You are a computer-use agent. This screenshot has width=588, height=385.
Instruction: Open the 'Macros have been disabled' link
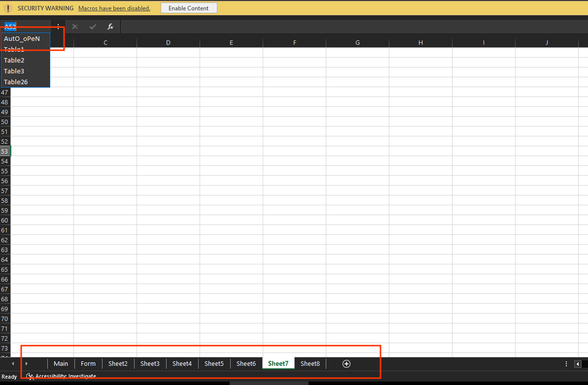tap(114, 8)
